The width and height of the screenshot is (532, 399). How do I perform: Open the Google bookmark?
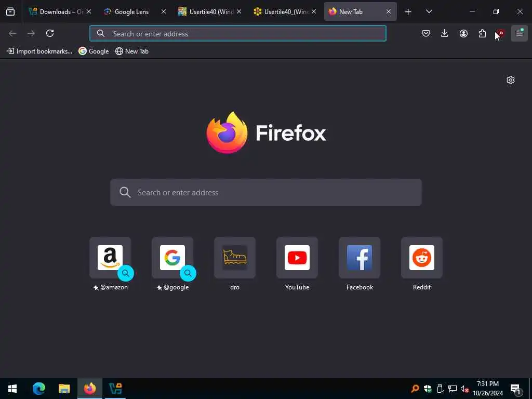94,51
